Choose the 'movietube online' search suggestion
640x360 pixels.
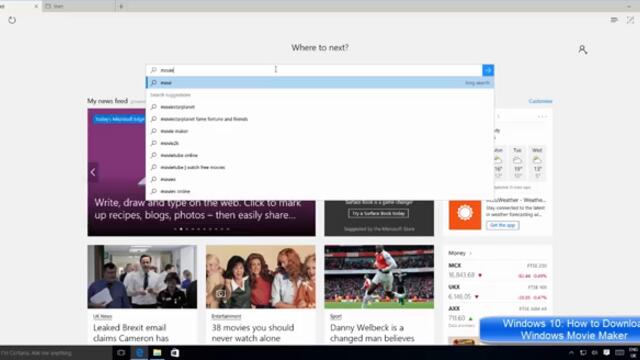pos(320,155)
